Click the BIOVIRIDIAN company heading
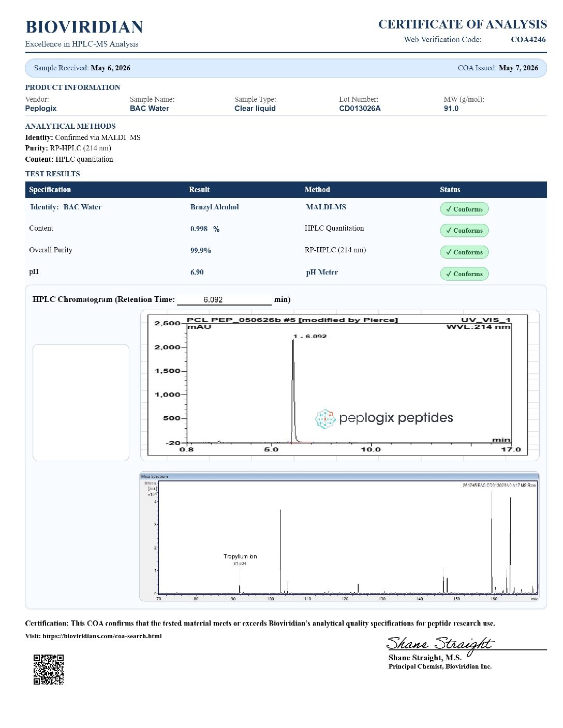 tap(84, 27)
